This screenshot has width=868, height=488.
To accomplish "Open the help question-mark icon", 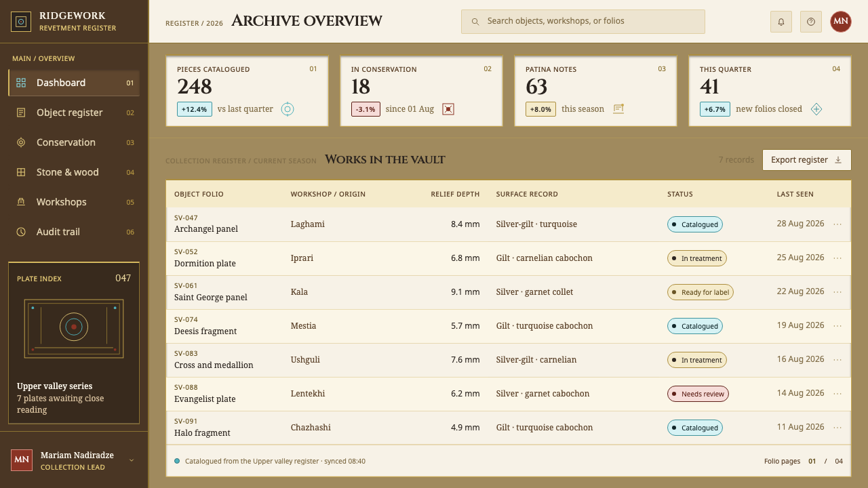I will (811, 22).
